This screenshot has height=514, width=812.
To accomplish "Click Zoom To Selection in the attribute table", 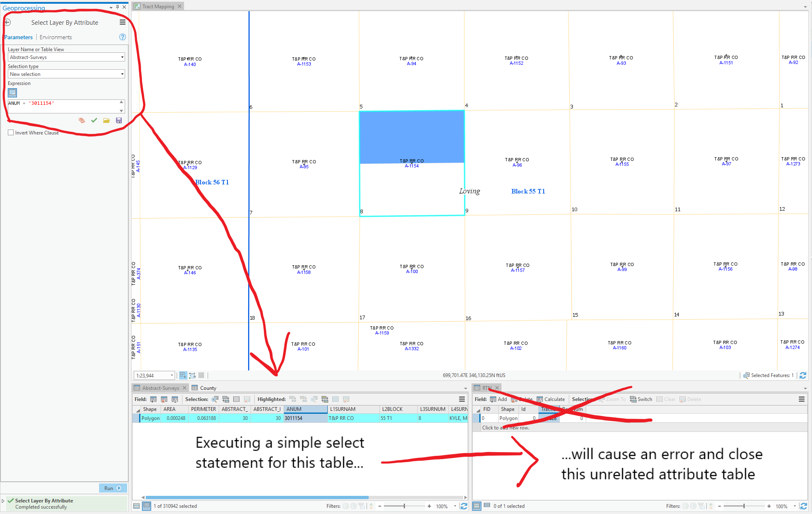I will 215,399.
